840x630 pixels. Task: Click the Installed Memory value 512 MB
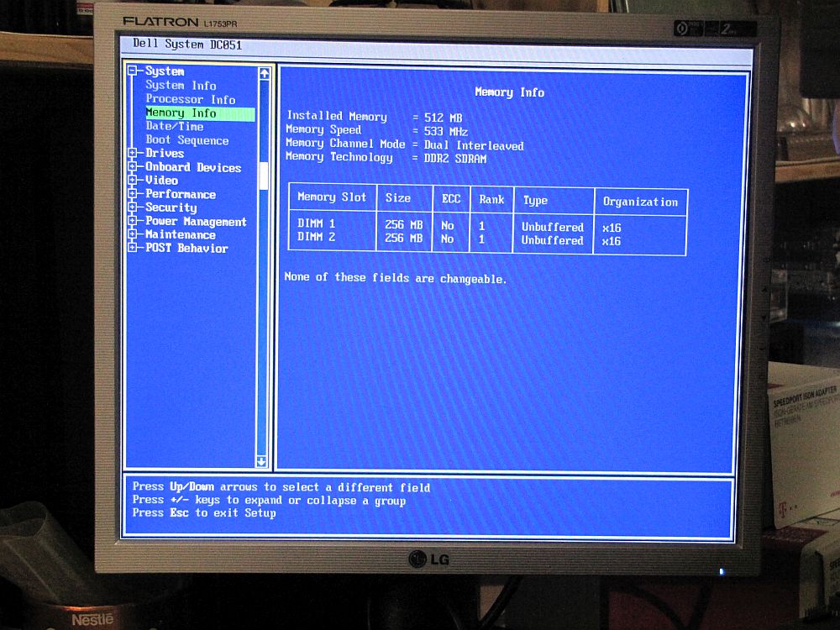click(443, 118)
